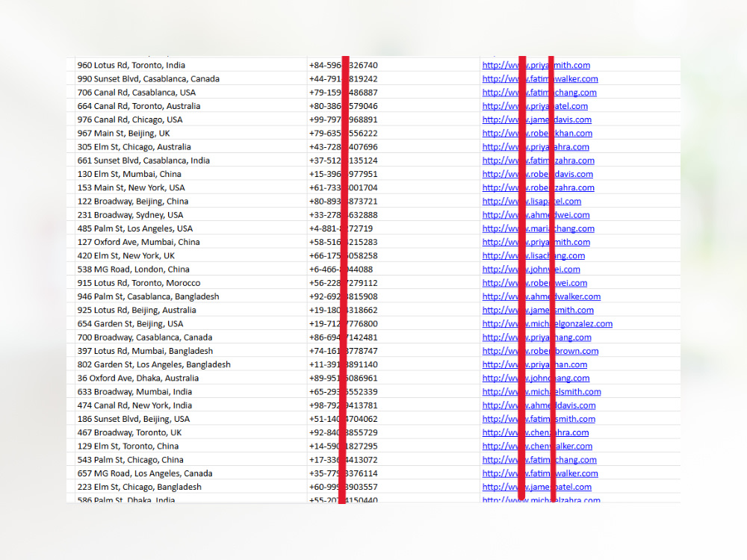Open the jamesdavis.com hyperlink
747x560 pixels.
point(537,120)
